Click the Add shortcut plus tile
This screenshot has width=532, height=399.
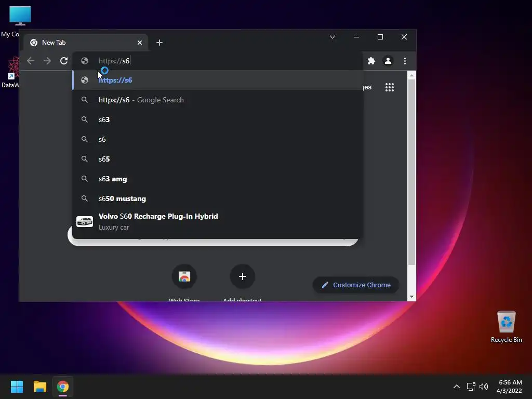pyautogui.click(x=242, y=276)
